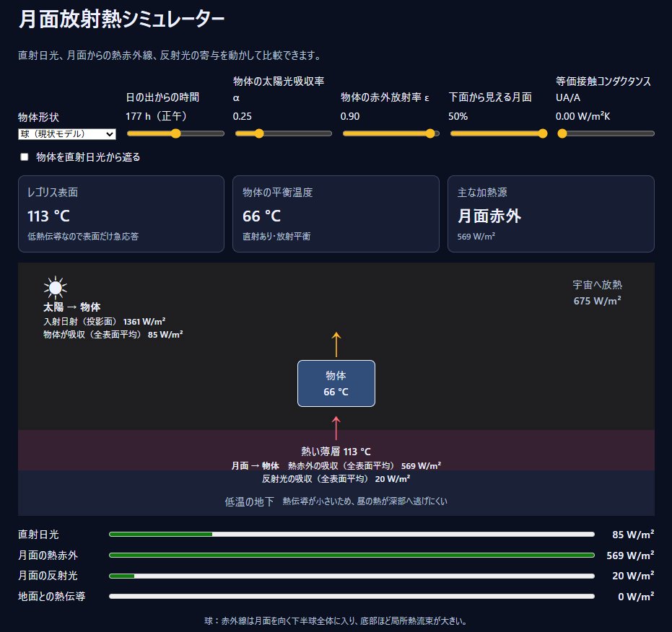
Task: Click the intro description sentence
Action: click(x=170, y=56)
